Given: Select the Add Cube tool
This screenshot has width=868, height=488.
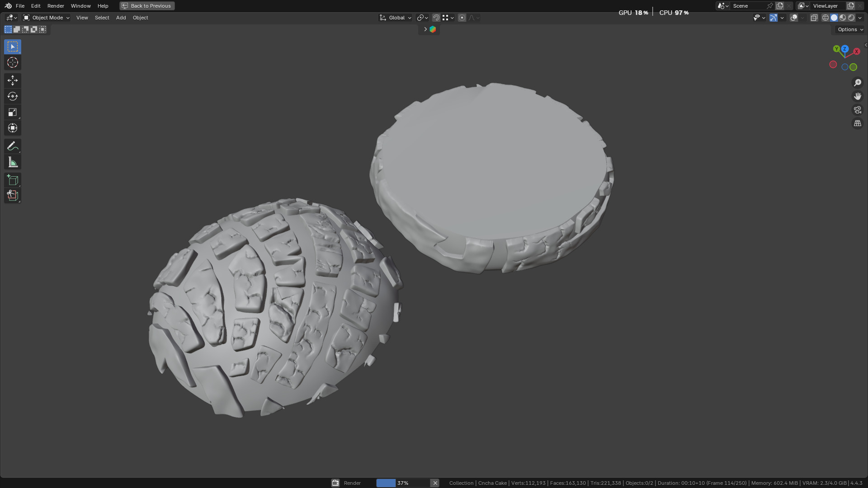Looking at the screenshot, I should pyautogui.click(x=12, y=180).
